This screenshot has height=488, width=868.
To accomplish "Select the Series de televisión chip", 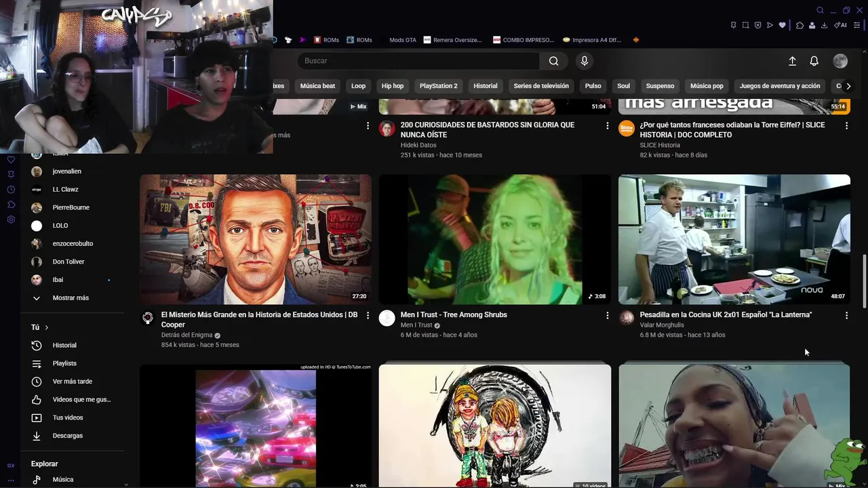I will [541, 86].
